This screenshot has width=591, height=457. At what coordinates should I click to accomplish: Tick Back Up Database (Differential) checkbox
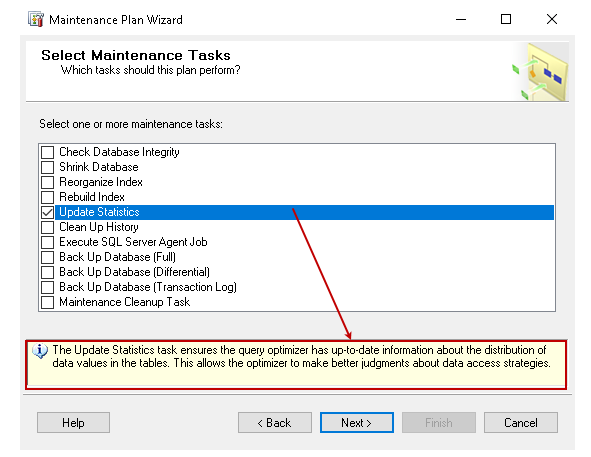[x=47, y=272]
